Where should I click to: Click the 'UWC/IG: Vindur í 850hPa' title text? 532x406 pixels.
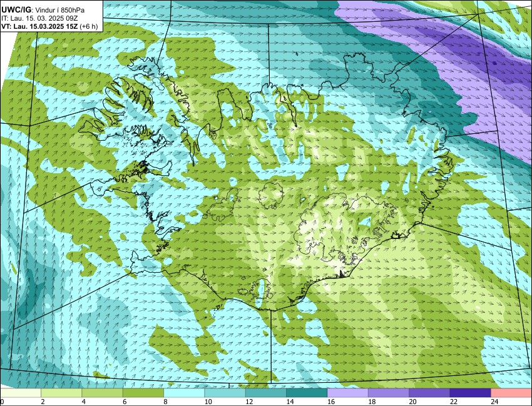pos(43,10)
